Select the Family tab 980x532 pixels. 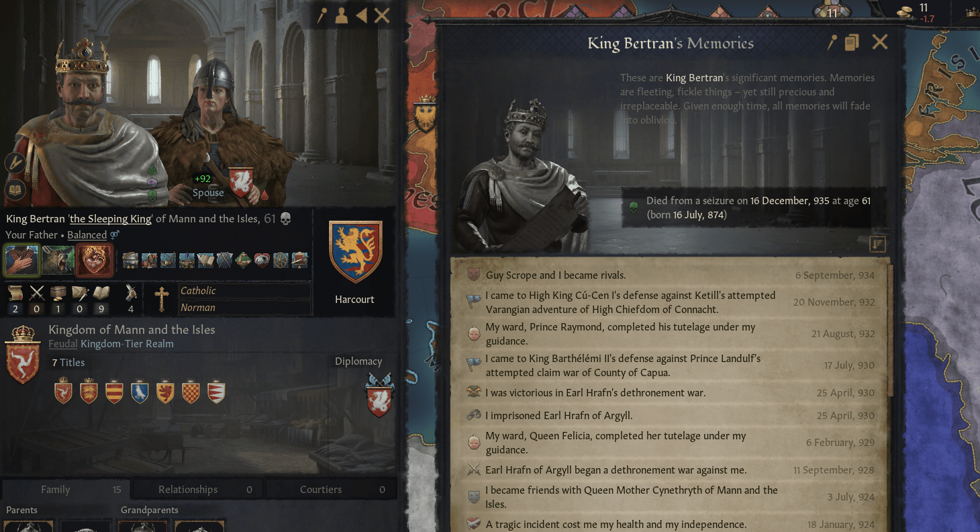[x=65, y=490]
